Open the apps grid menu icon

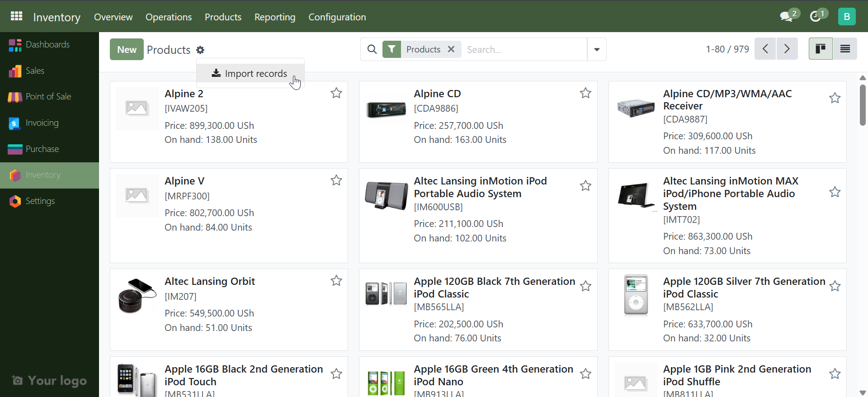click(16, 16)
